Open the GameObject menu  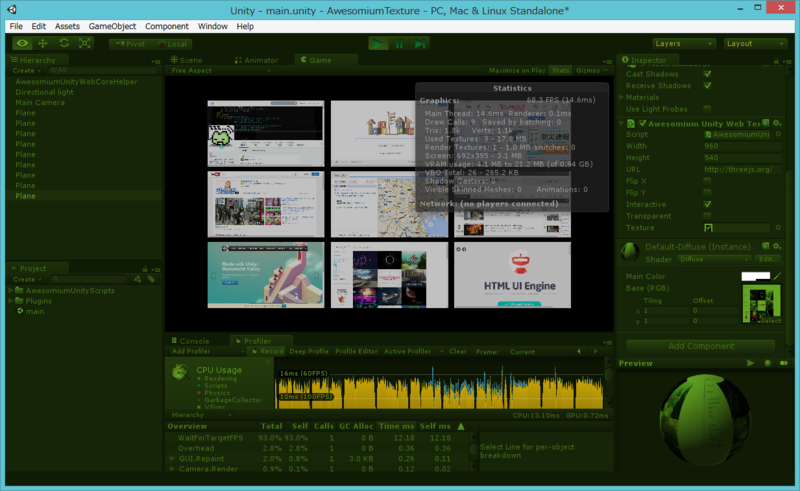pos(112,26)
